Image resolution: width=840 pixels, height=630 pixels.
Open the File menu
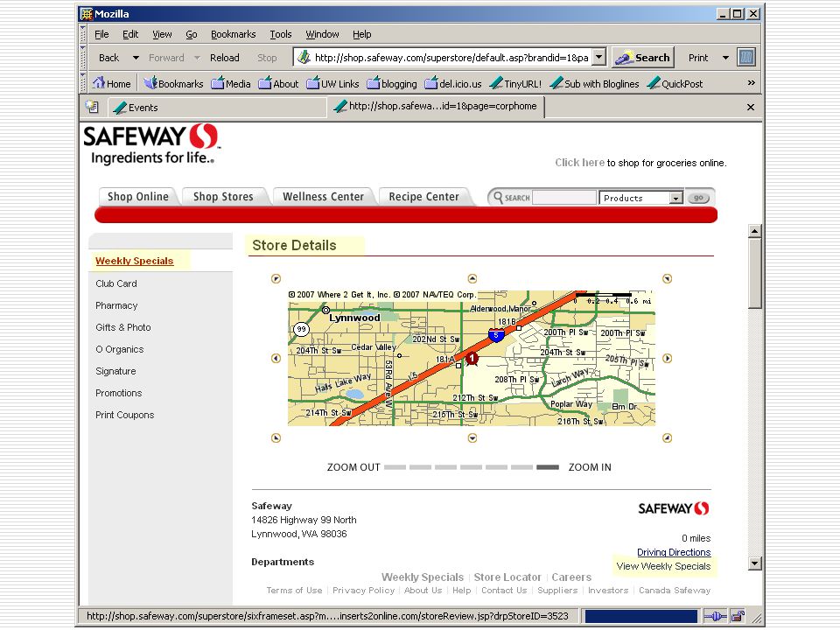coord(101,34)
